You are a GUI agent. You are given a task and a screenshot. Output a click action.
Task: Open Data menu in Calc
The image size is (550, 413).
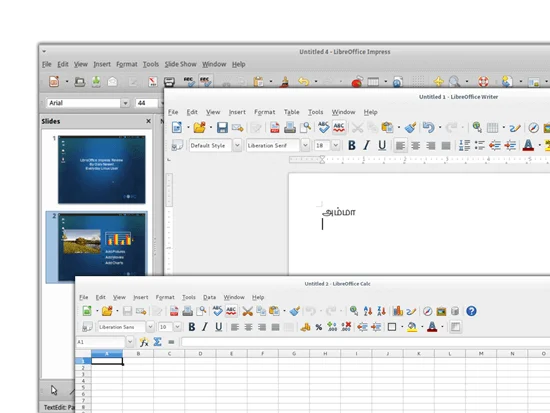click(x=209, y=297)
